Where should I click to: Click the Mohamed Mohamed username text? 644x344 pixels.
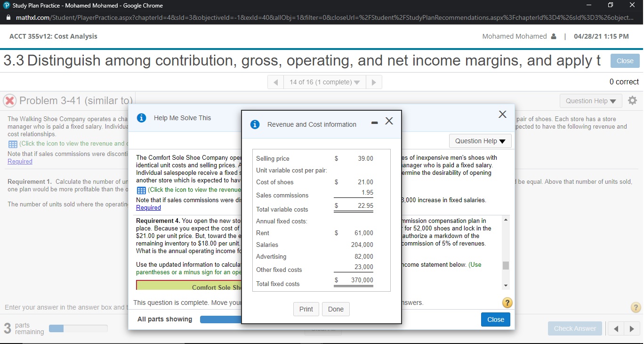[x=515, y=36]
